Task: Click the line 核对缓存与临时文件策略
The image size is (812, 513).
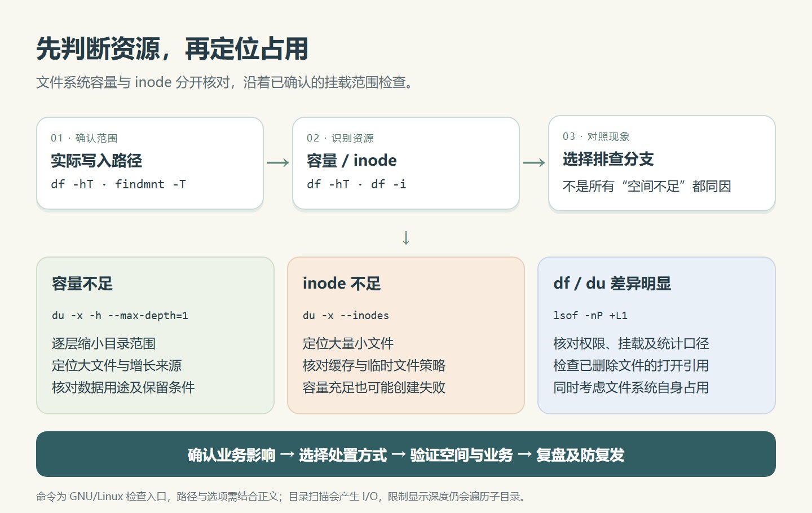Action: 374,365
